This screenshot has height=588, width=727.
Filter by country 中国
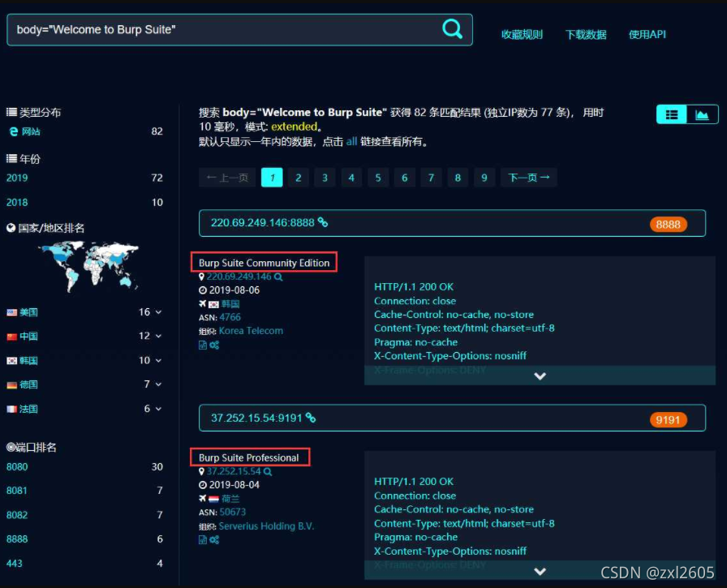tap(28, 336)
